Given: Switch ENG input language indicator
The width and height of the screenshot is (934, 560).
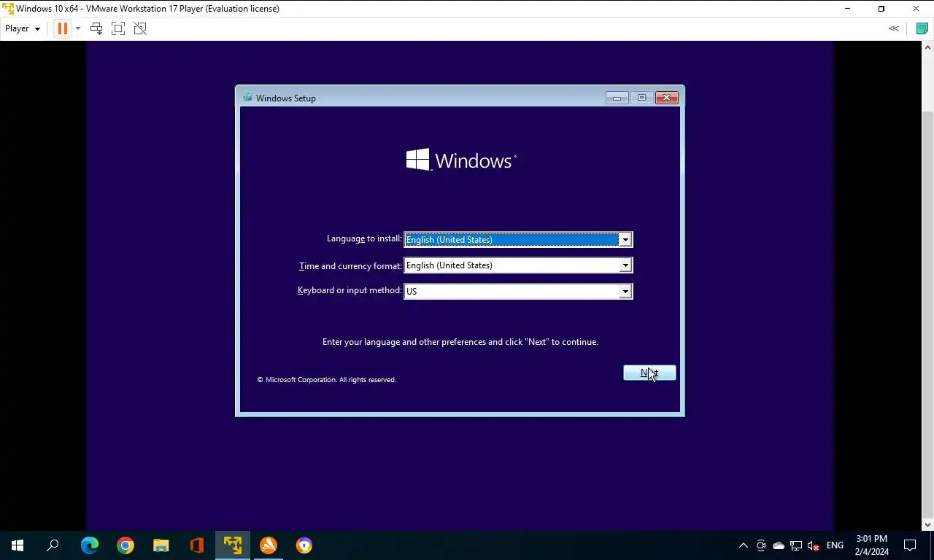Looking at the screenshot, I should (x=835, y=545).
